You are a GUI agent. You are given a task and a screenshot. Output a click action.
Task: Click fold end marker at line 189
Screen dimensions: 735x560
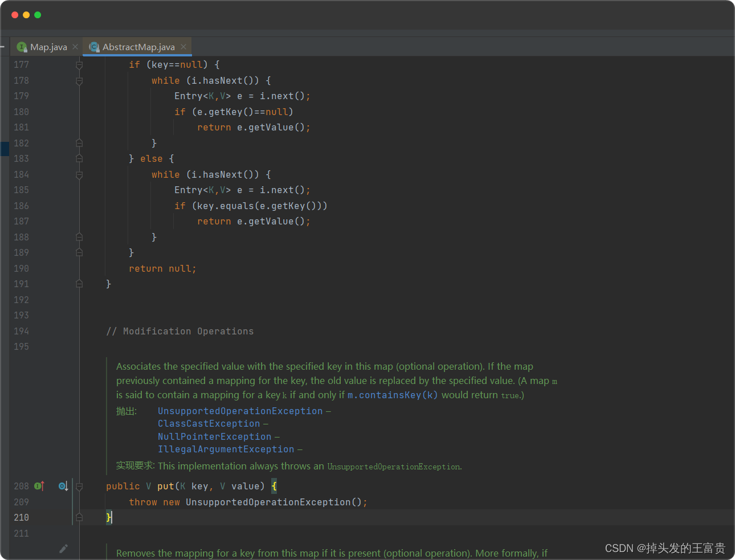[x=79, y=252]
